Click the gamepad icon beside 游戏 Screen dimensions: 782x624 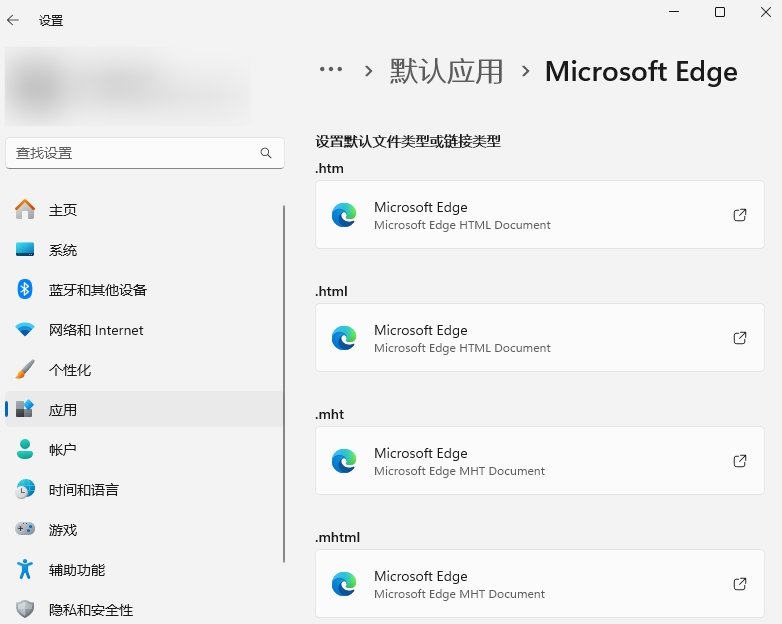coord(25,530)
